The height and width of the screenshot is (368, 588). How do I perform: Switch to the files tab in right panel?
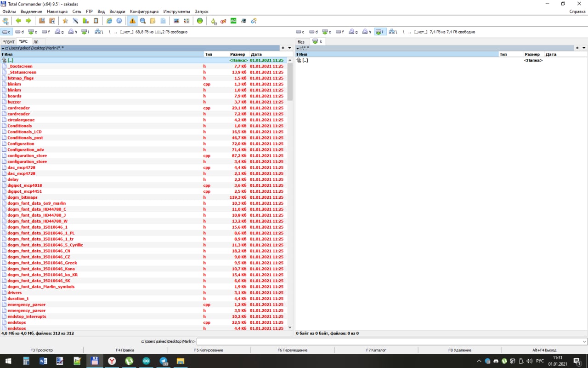click(x=301, y=42)
